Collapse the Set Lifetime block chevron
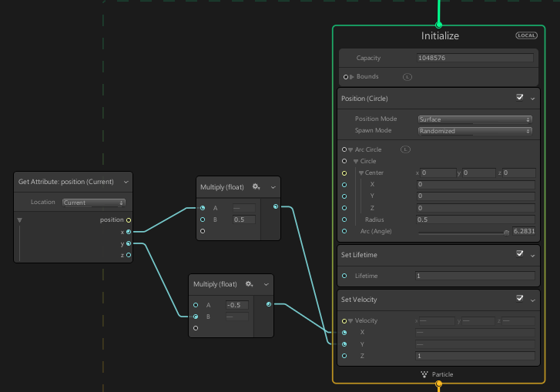 click(x=532, y=256)
